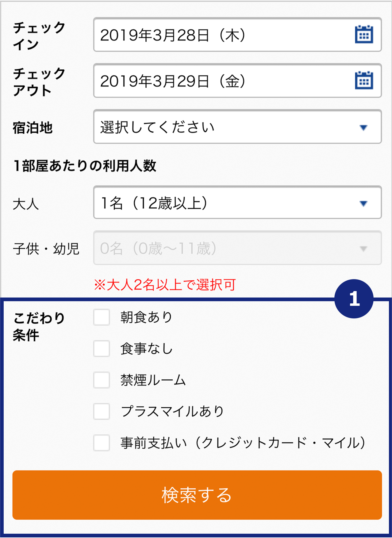
Task: Open the check-in calendar icon
Action: tap(364, 34)
